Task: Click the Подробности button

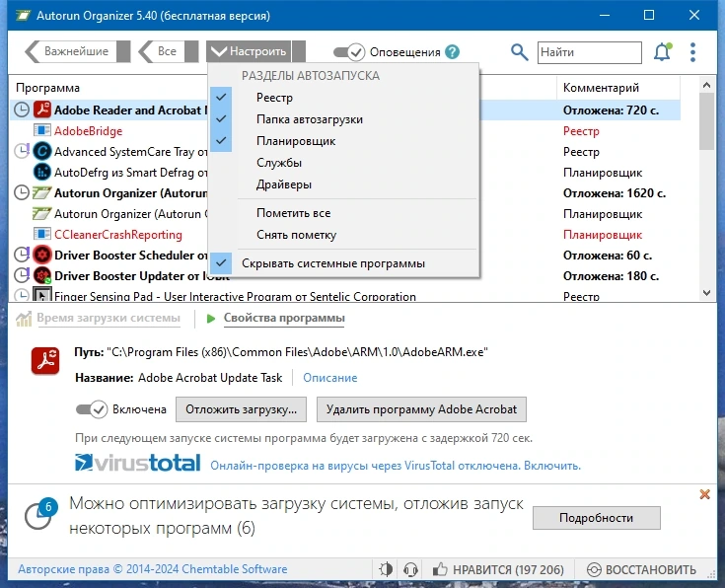Action: click(597, 518)
